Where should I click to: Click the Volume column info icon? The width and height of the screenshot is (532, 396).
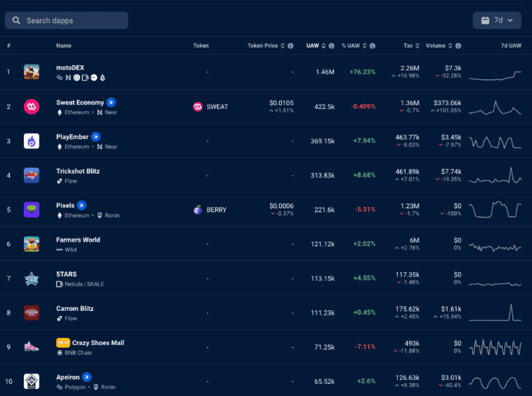458,46
